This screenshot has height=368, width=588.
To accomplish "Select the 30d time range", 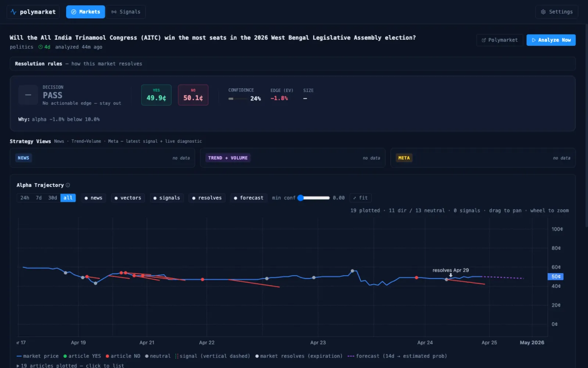I will pyautogui.click(x=53, y=198).
